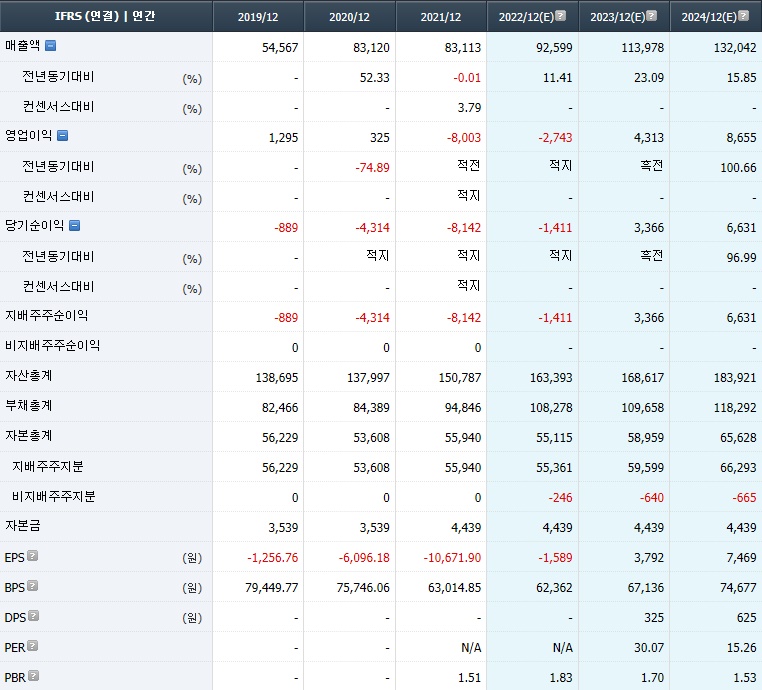Show DPS help tooltip icon
Image resolution: width=762 pixels, height=690 pixels.
point(34,616)
